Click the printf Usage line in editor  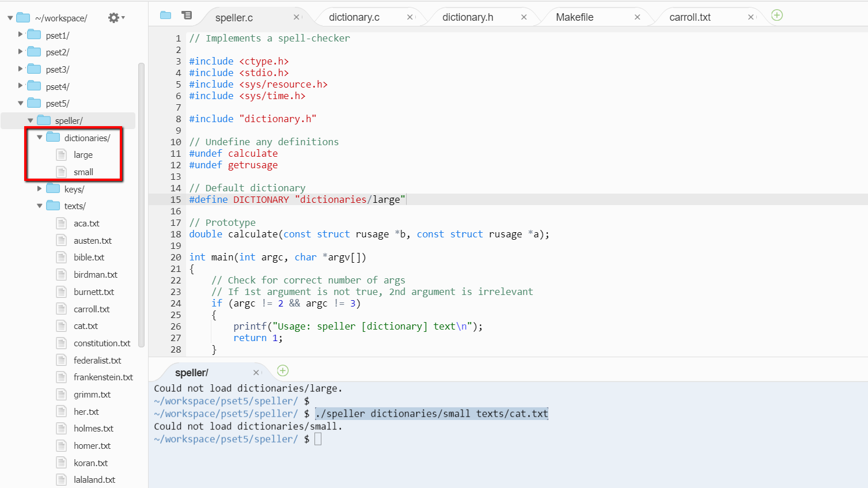point(358,326)
